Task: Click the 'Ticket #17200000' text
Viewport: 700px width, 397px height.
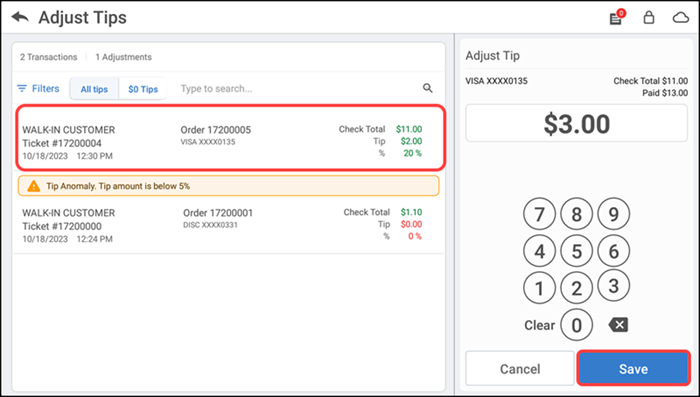Action: click(62, 226)
